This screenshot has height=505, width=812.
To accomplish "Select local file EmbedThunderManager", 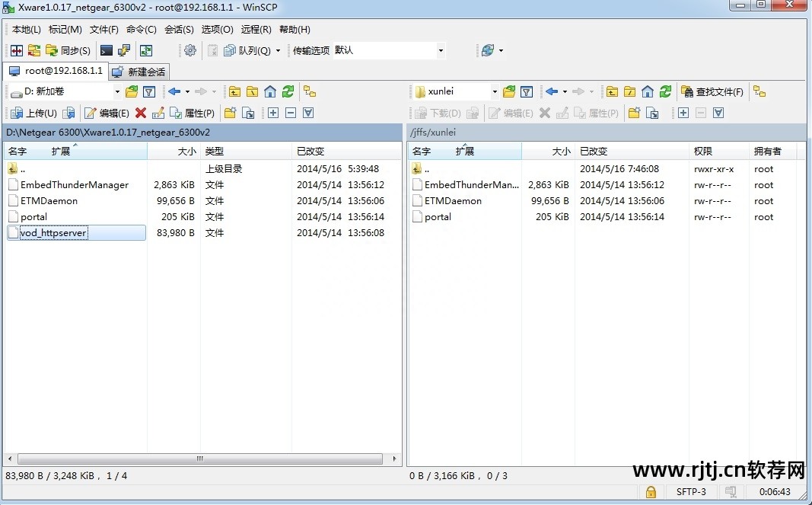I will coord(74,184).
